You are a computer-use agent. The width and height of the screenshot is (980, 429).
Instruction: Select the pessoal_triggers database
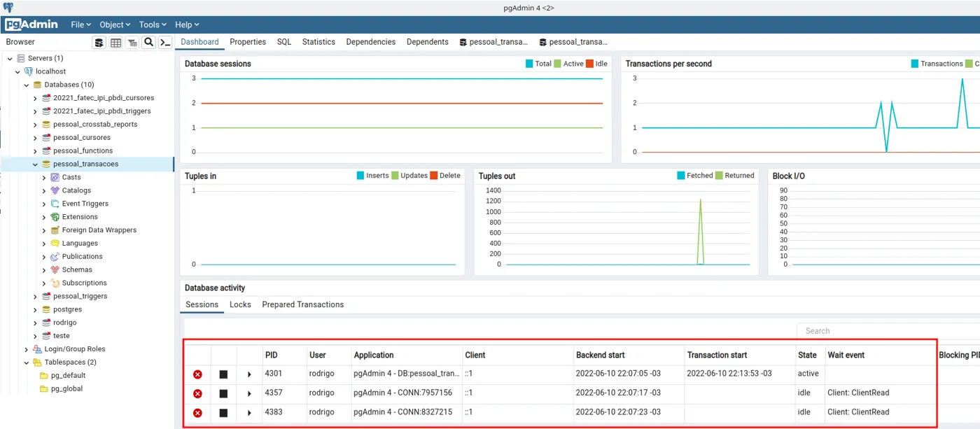[x=80, y=296]
